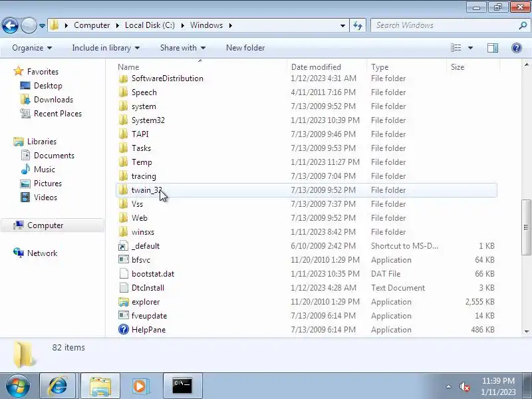Screen dimensions: 532x399
Task: Select Favorites in the navigation pane
Action: [x=43, y=72]
